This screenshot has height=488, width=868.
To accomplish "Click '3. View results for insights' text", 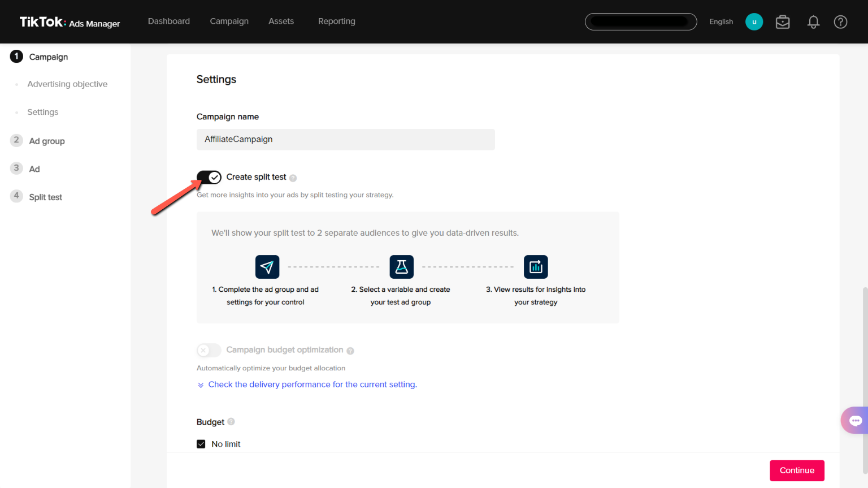I will pos(536,296).
